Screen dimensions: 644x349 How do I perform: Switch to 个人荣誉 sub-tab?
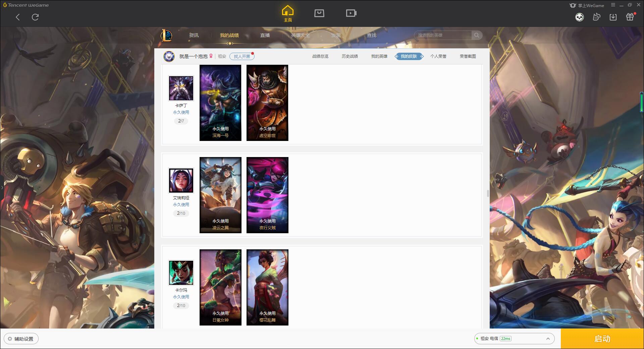[x=438, y=56]
